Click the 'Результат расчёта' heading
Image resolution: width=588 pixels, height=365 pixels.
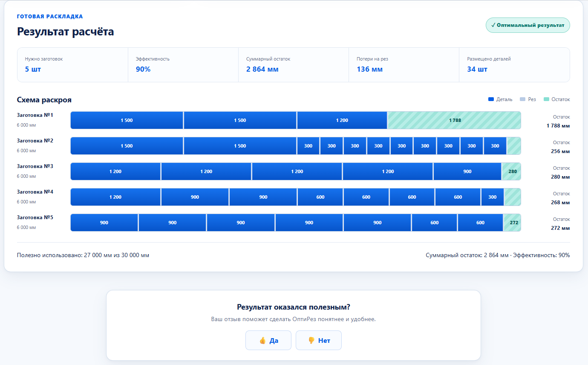(x=66, y=32)
